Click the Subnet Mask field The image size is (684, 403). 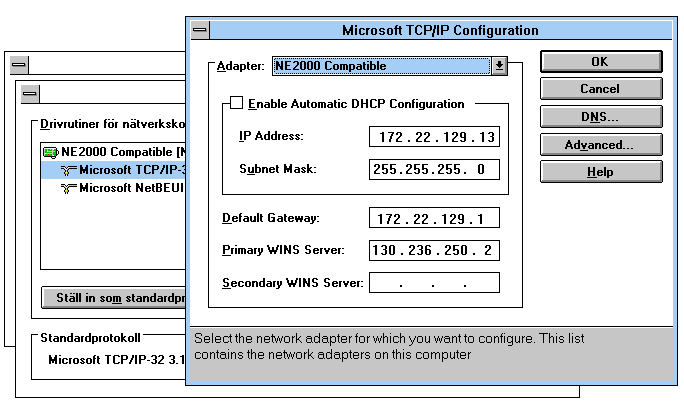[434, 169]
